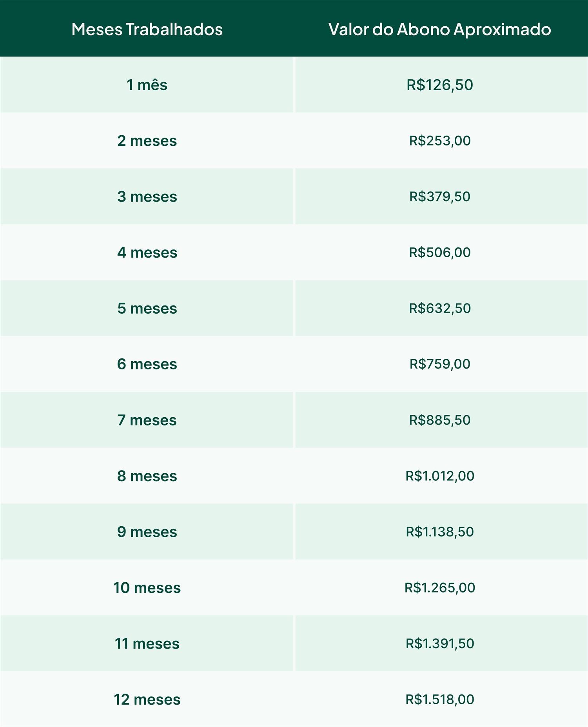The height and width of the screenshot is (727, 588).
Task: Click the R$126,50 value
Action: 439,85
